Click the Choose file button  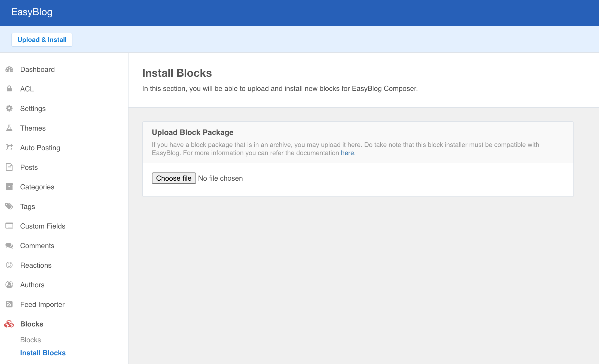(x=174, y=178)
